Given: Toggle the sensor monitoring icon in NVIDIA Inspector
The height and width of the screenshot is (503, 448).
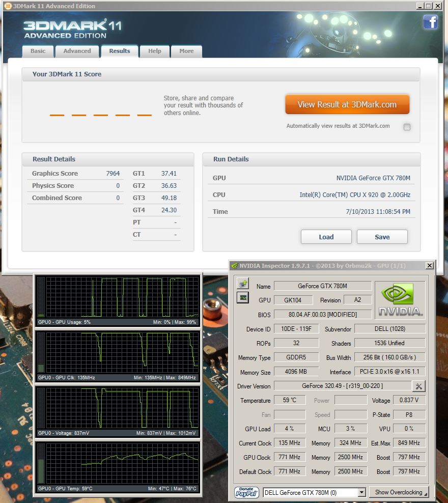Looking at the screenshot, I should [243, 297].
